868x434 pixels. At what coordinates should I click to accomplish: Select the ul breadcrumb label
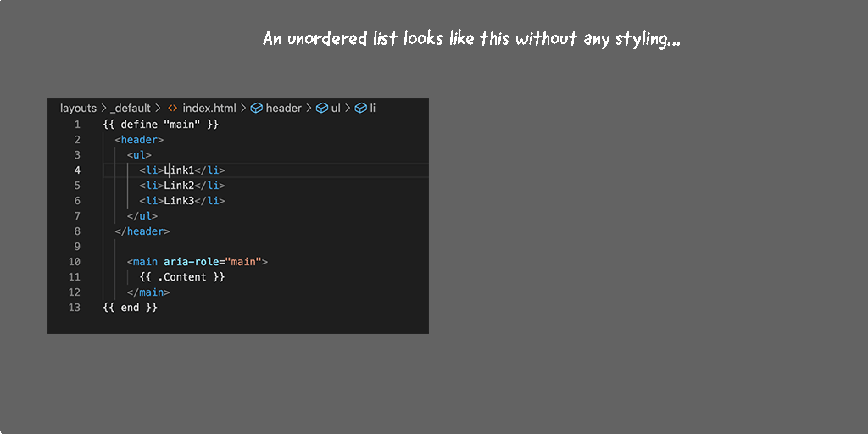click(x=336, y=108)
